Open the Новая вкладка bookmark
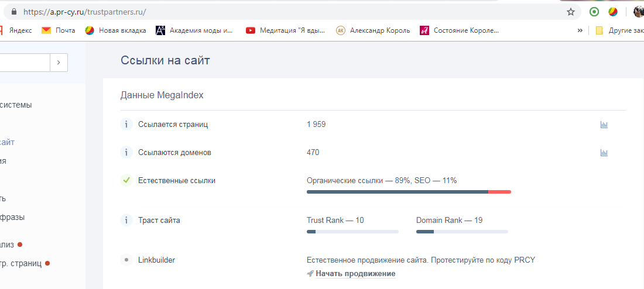Image resolution: width=644 pixels, height=289 pixels. [x=116, y=30]
